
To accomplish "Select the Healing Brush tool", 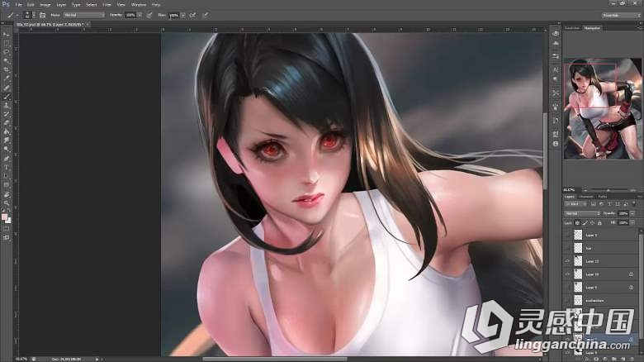I will (6, 88).
